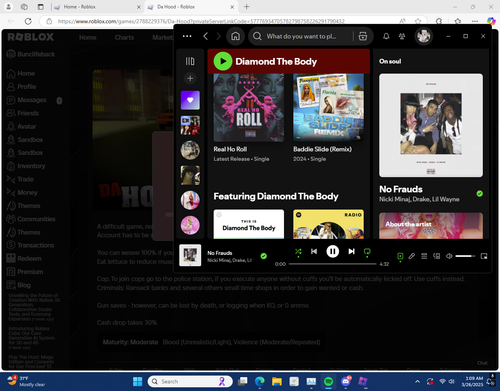The width and height of the screenshot is (500, 391).
Task: Skip to previous track
Action: [314, 251]
